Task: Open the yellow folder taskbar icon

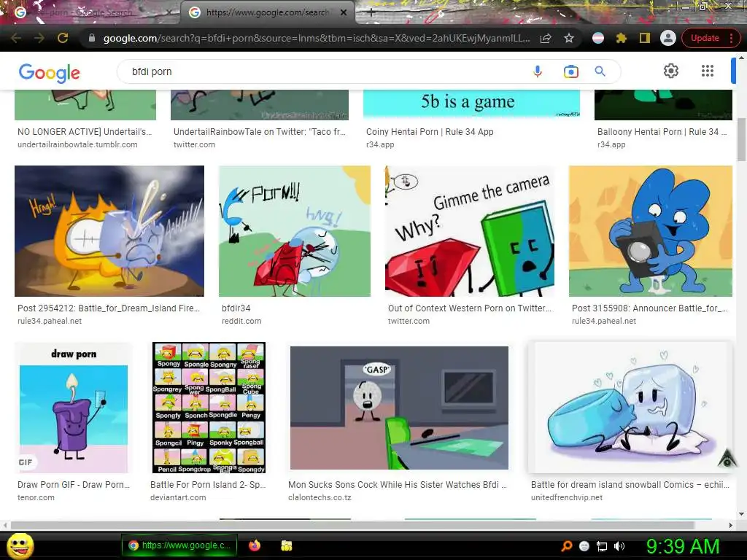Action: [x=286, y=545]
